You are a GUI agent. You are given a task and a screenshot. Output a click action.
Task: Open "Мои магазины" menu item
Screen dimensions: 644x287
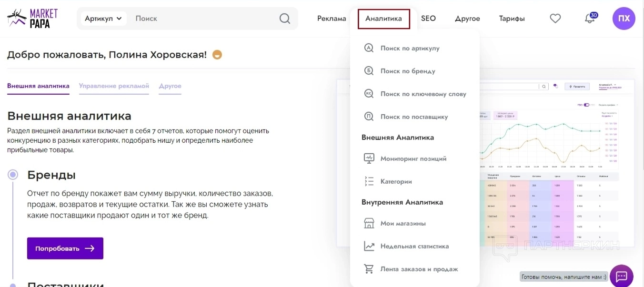[x=402, y=223]
